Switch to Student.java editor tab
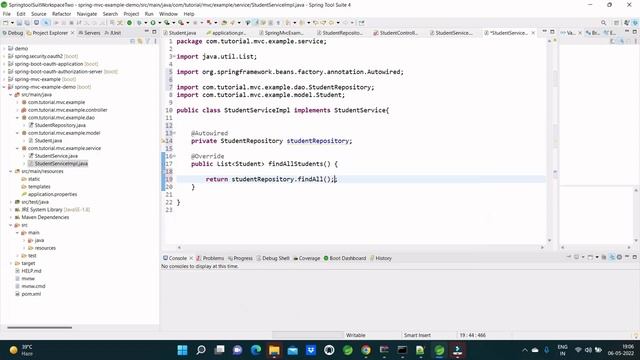640x360 pixels. pos(180,33)
